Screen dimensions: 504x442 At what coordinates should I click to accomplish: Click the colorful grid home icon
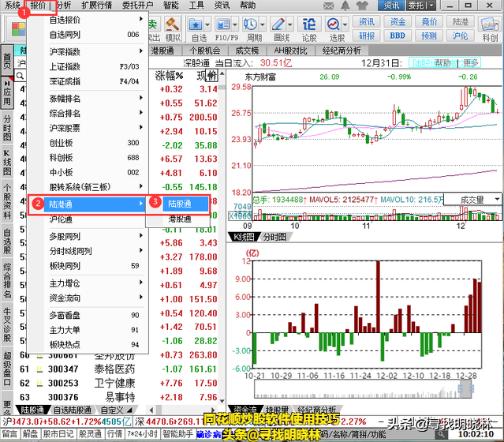pos(19,29)
